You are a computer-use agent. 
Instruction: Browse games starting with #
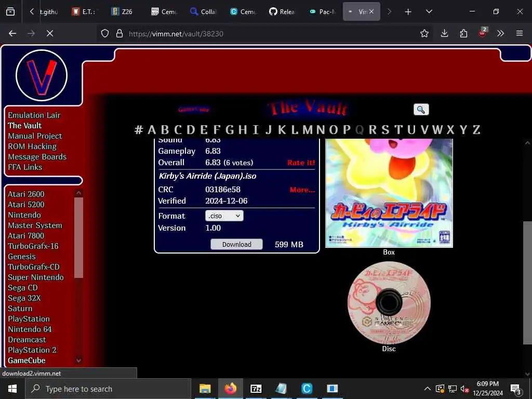tap(138, 129)
